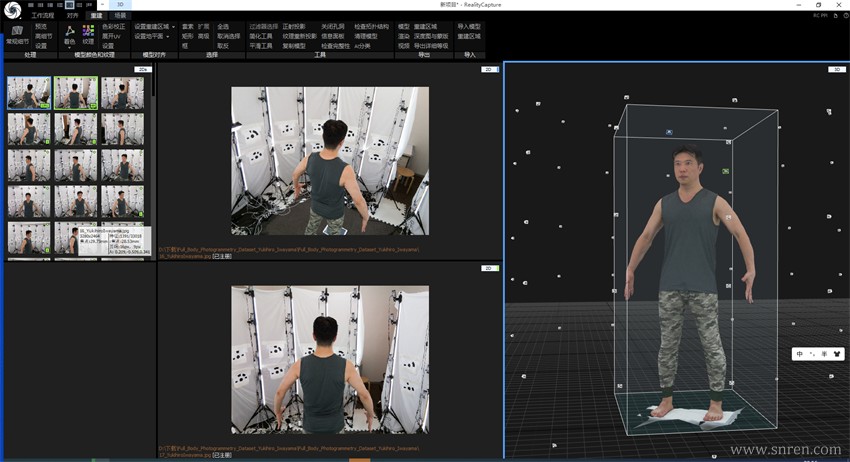
Task: Toggle the half-width 半 mode button
Action: (824, 354)
